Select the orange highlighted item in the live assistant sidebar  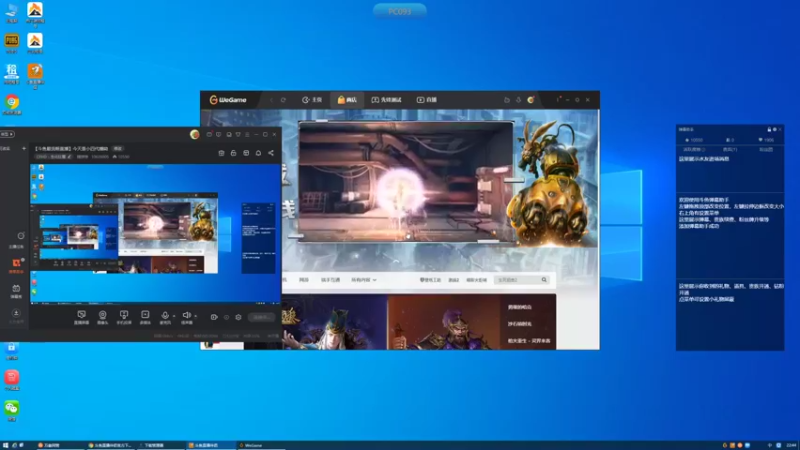(x=16, y=265)
